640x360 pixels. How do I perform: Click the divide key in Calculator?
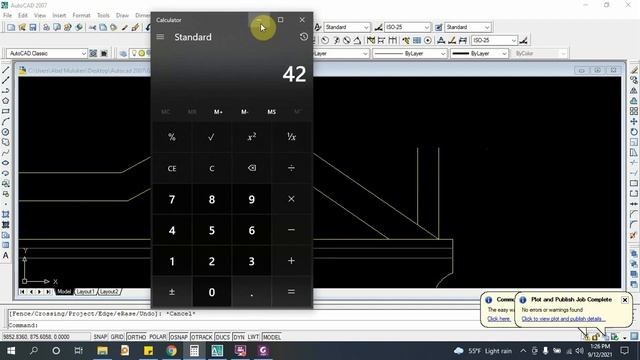(x=291, y=168)
